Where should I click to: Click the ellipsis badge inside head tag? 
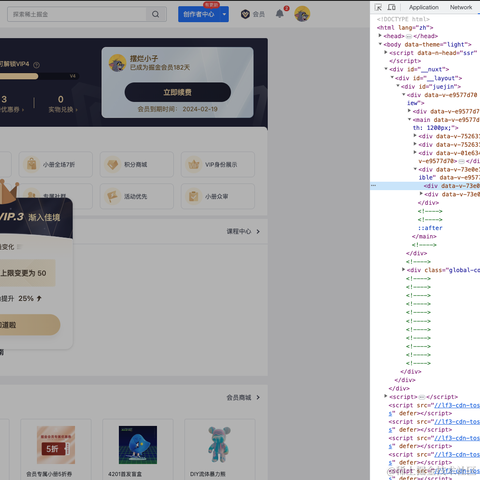[409, 36]
